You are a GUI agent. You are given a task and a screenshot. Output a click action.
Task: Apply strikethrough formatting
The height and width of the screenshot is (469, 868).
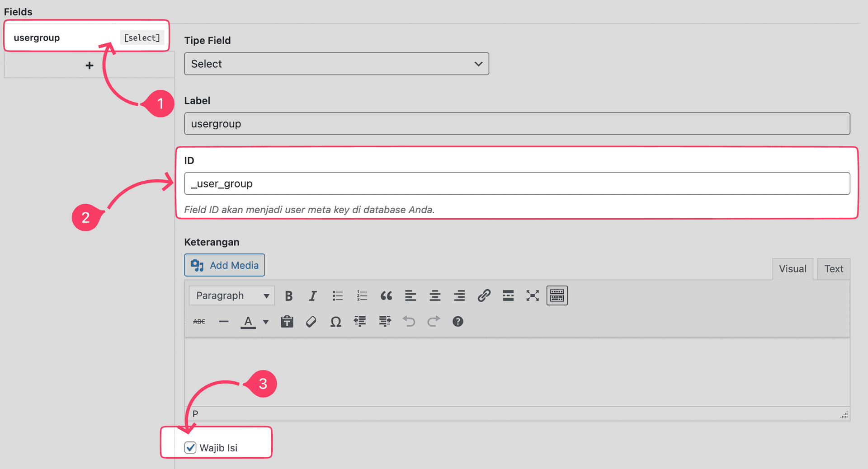pos(198,321)
